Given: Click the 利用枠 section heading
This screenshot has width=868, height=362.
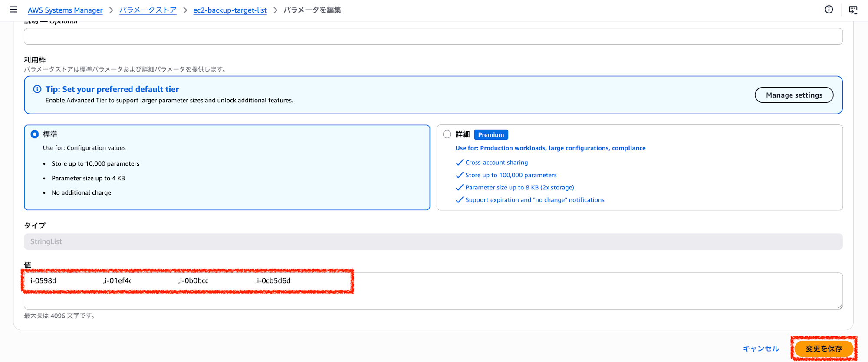Looking at the screenshot, I should (35, 60).
